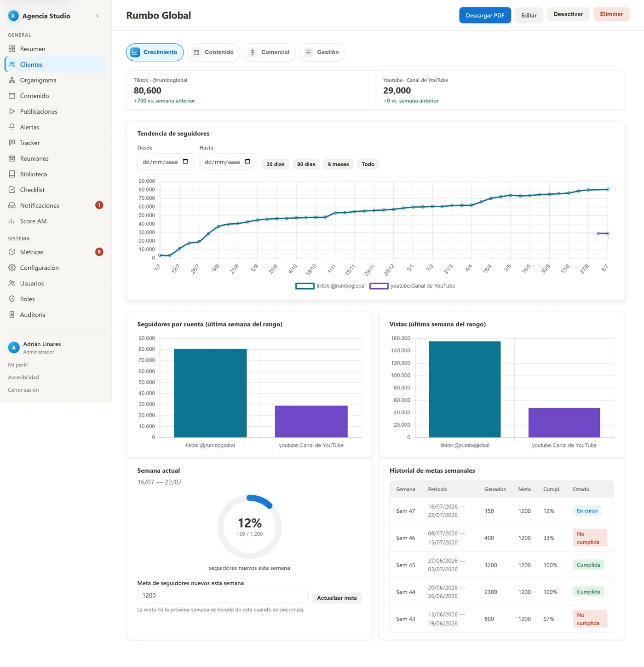Click the Desactivar button
This screenshot has width=644, height=667.
(x=568, y=14)
